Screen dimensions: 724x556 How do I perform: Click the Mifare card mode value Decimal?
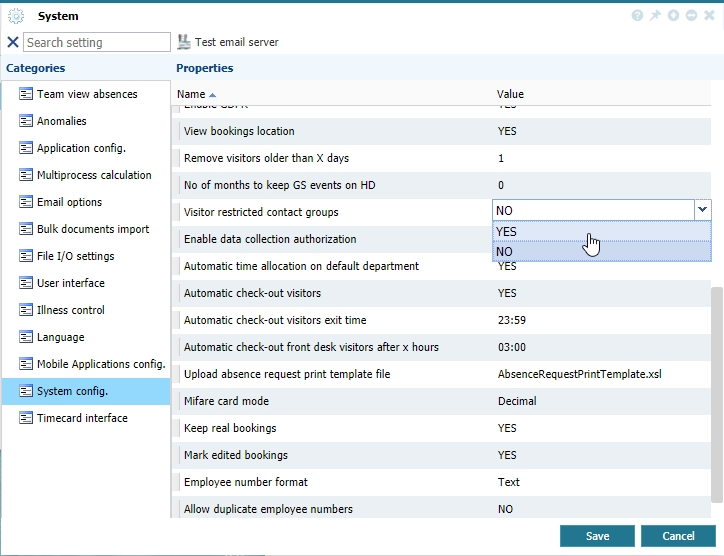coord(517,401)
